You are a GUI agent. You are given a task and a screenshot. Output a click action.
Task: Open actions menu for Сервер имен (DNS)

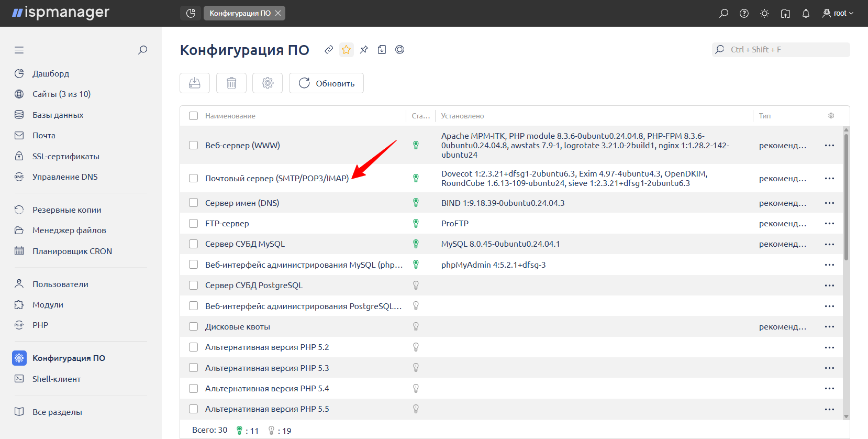coord(829,203)
